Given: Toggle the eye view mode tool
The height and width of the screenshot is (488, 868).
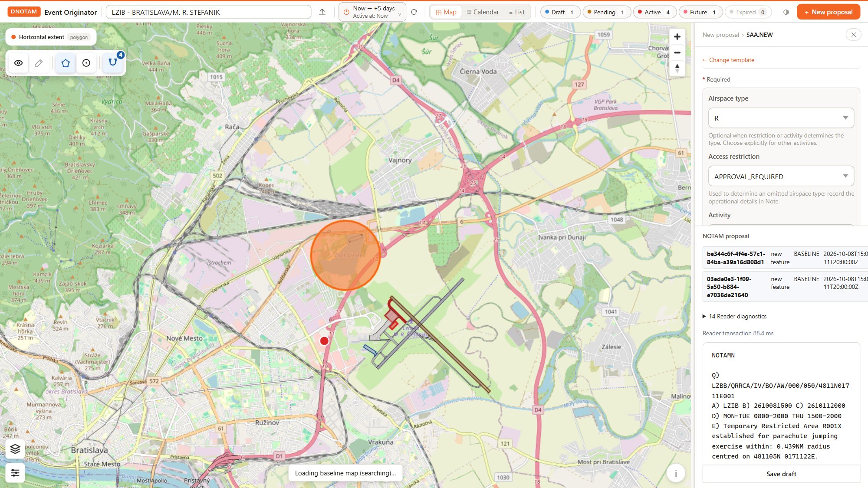Looking at the screenshot, I should point(18,63).
